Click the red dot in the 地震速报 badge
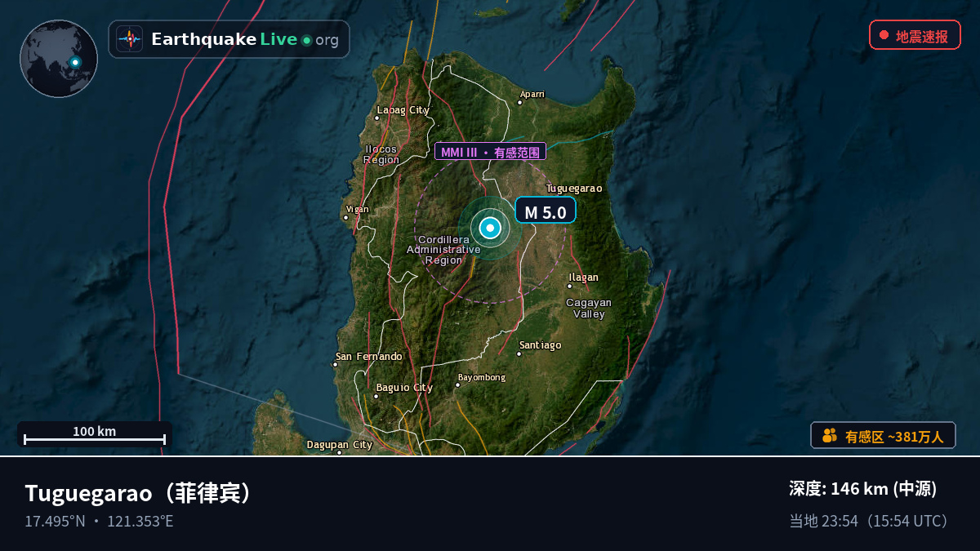The image size is (980, 551). point(884,35)
